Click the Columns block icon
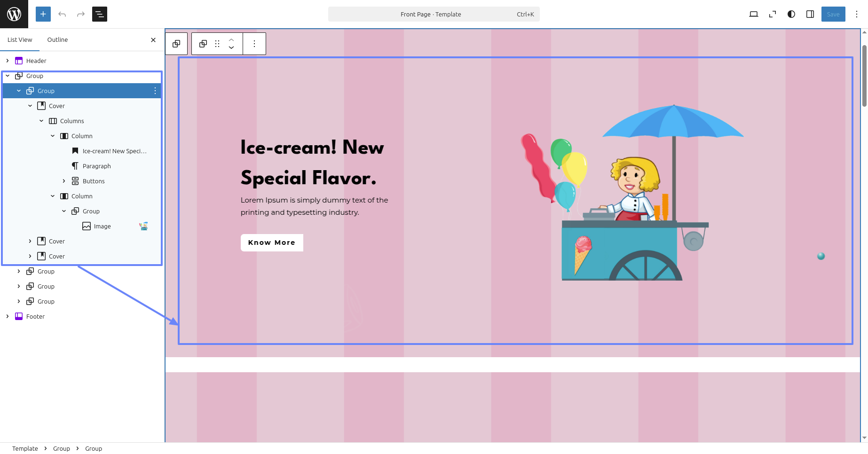Image resolution: width=868 pixels, height=454 pixels. click(x=53, y=121)
